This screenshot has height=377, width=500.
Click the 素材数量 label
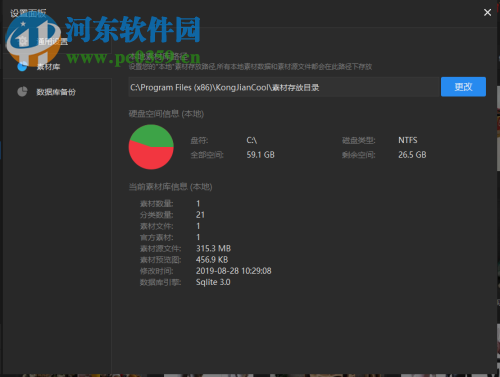point(156,204)
